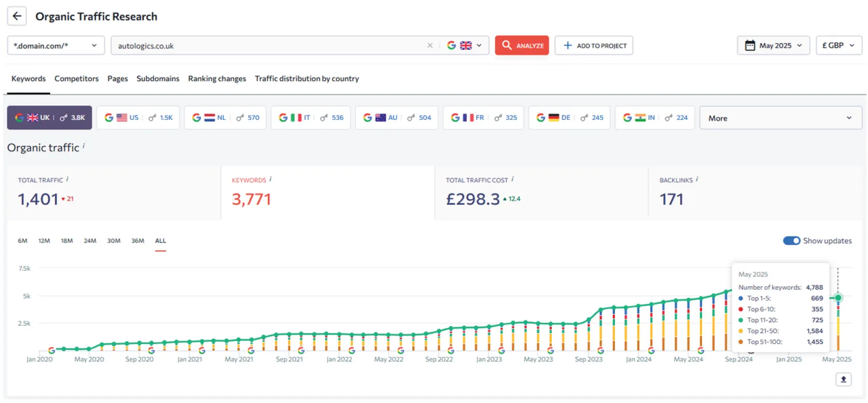The width and height of the screenshot is (868, 403).
Task: Select the DE 245 country button
Action: [x=569, y=118]
